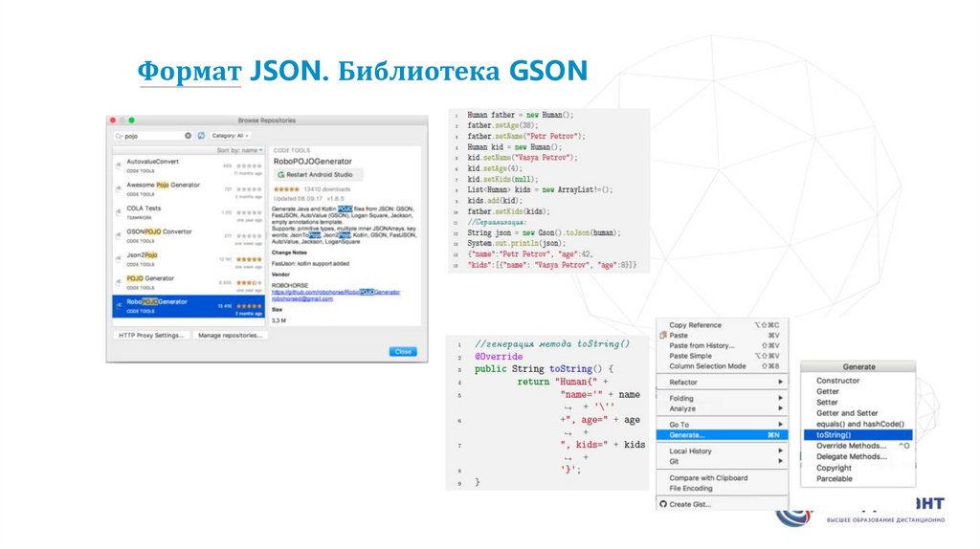Click in the pojo search input field
980x549 pixels.
153,136
